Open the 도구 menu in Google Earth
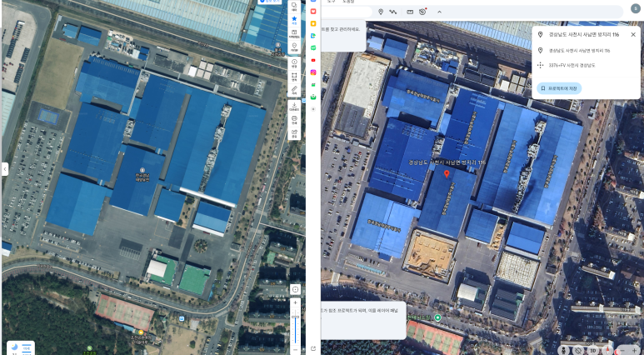The image size is (644, 355). (332, 2)
